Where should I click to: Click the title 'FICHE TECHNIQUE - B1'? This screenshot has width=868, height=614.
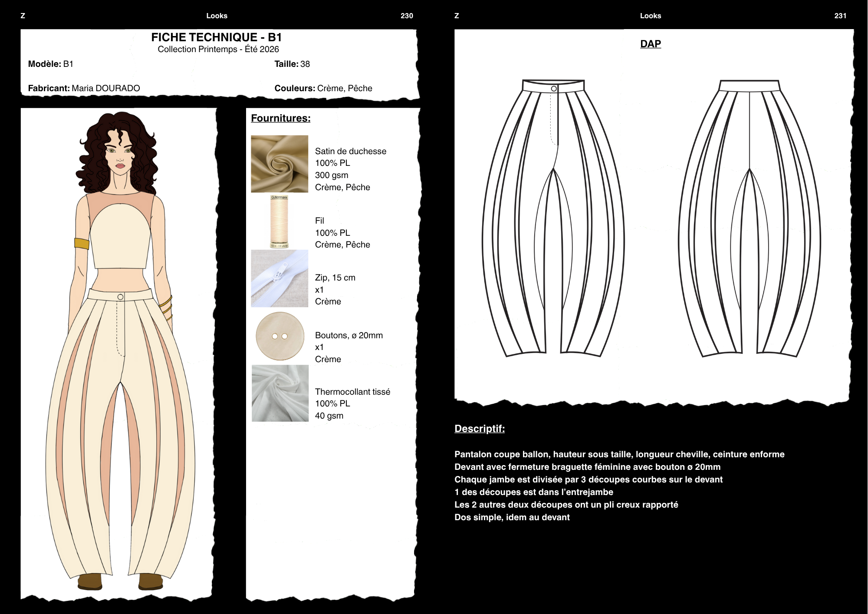[217, 37]
